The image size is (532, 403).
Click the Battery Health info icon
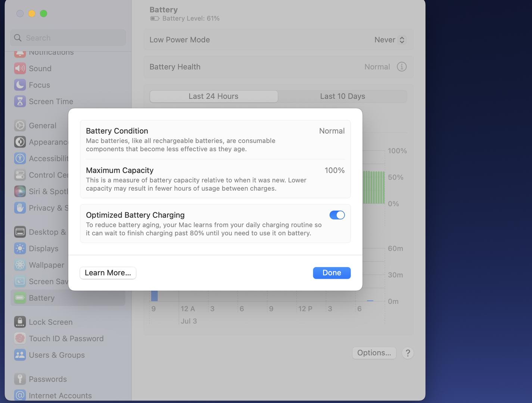401,67
